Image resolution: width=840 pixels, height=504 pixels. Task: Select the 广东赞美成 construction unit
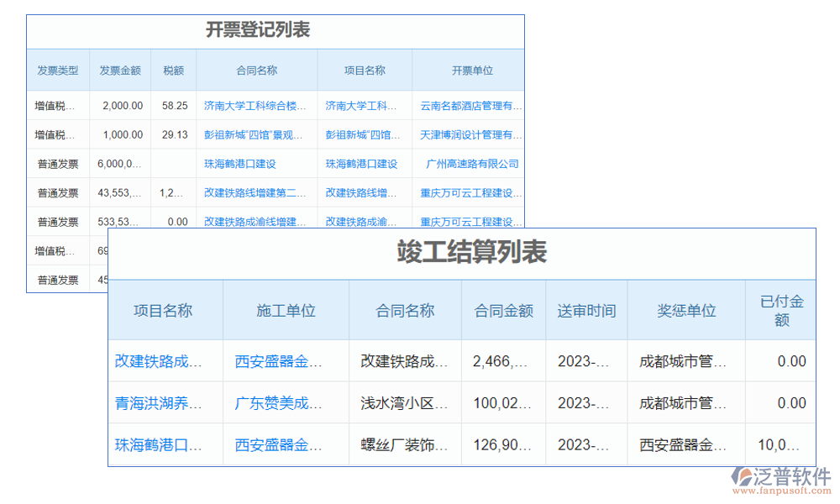point(279,402)
